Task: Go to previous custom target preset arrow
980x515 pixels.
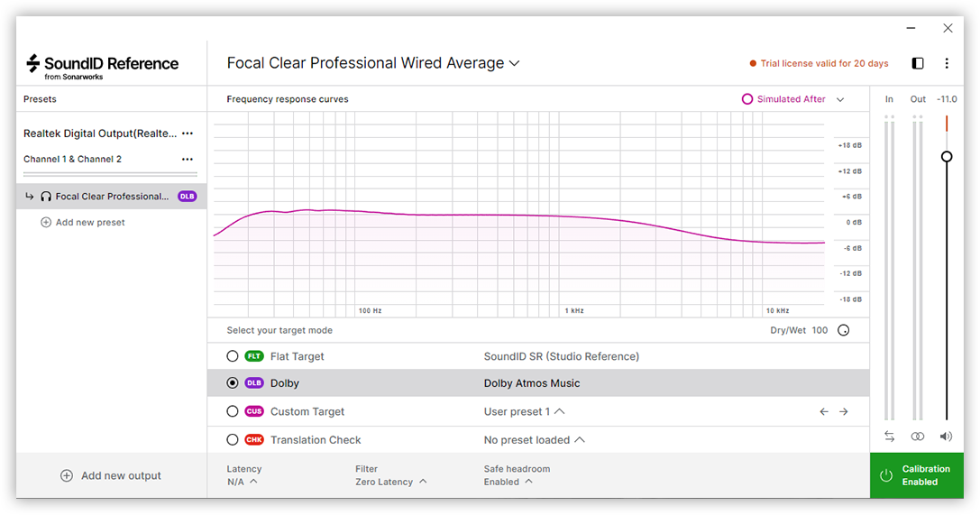Action: point(824,412)
